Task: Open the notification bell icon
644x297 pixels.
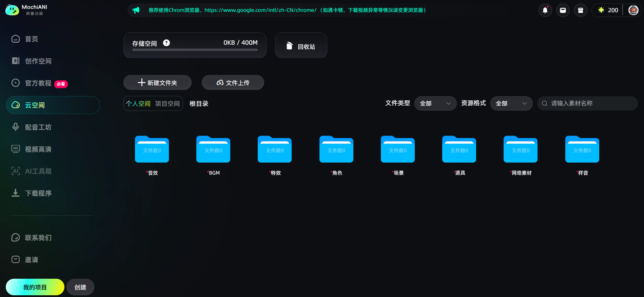Action: point(545,10)
